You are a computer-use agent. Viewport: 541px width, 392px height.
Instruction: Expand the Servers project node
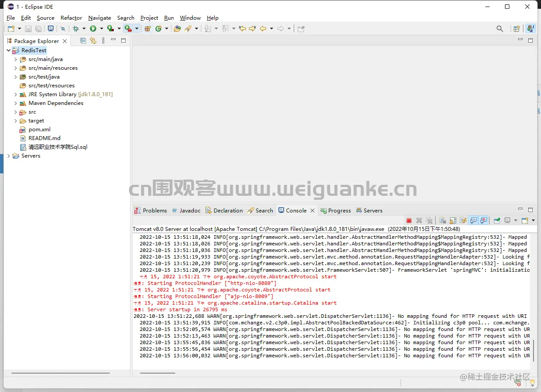pos(8,156)
